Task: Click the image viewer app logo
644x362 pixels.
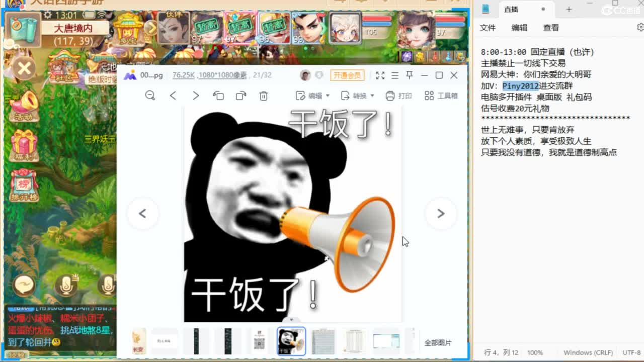Action: pyautogui.click(x=130, y=75)
